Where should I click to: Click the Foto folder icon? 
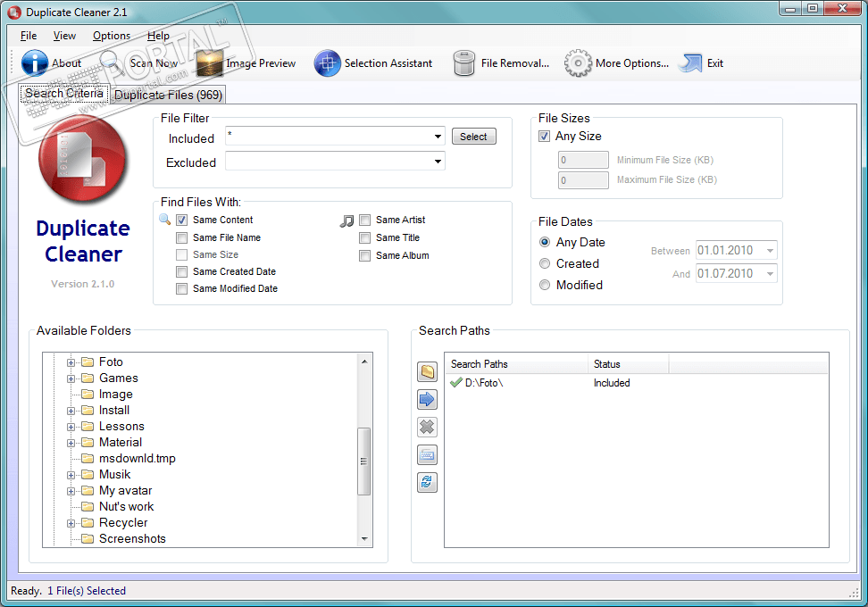point(88,362)
